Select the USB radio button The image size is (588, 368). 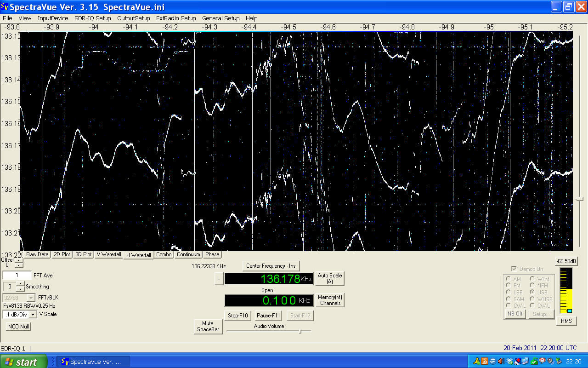point(533,292)
